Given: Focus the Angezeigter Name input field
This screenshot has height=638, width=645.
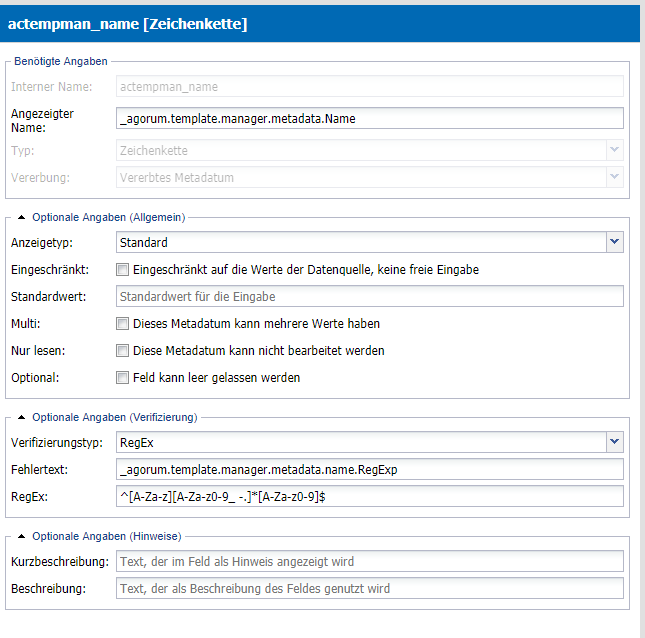Looking at the screenshot, I should (369, 118).
